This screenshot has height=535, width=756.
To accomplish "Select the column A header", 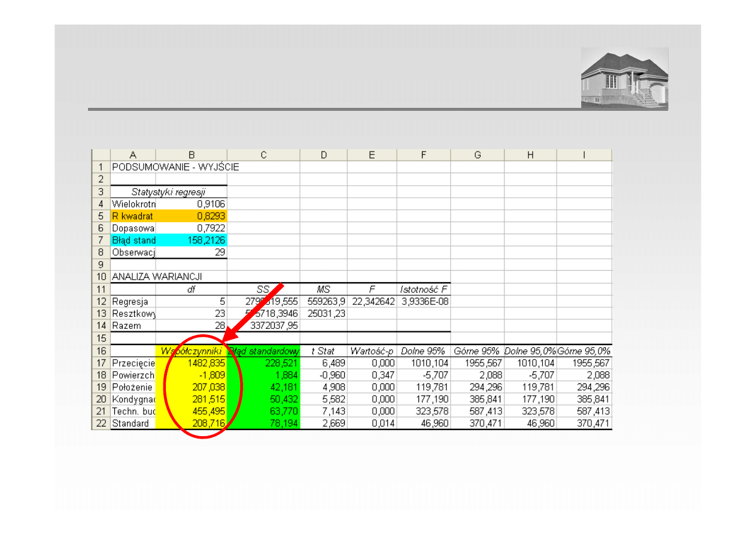I will (x=133, y=155).
